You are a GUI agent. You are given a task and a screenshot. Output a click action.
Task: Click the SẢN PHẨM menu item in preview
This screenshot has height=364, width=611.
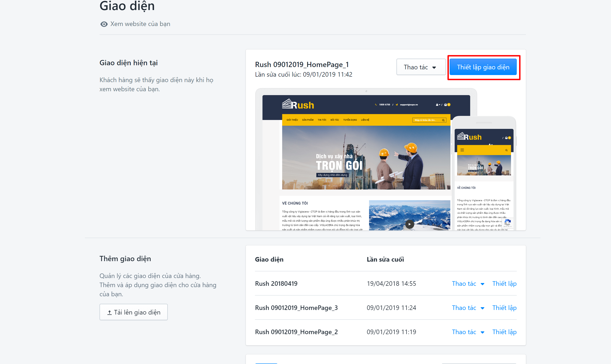(308, 120)
